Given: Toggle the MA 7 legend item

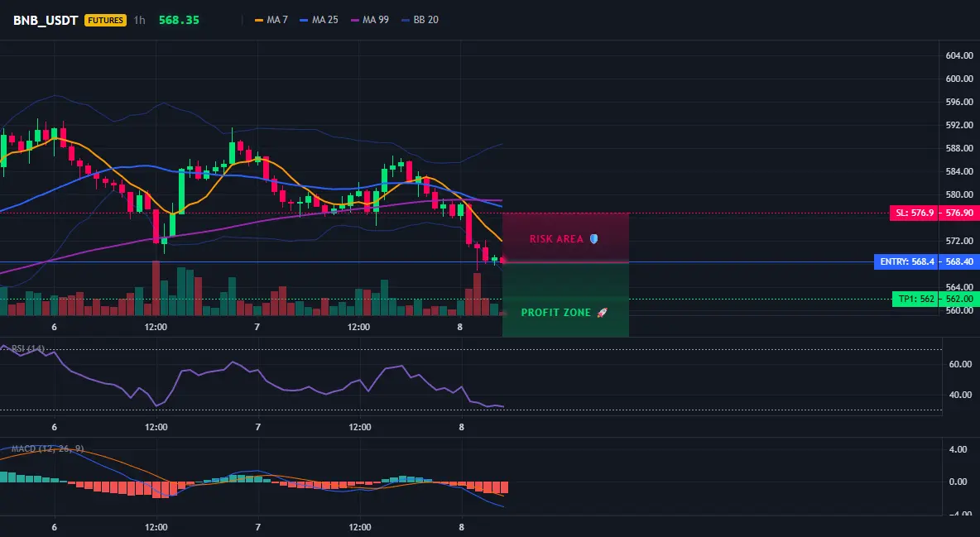Looking at the screenshot, I should [x=271, y=20].
